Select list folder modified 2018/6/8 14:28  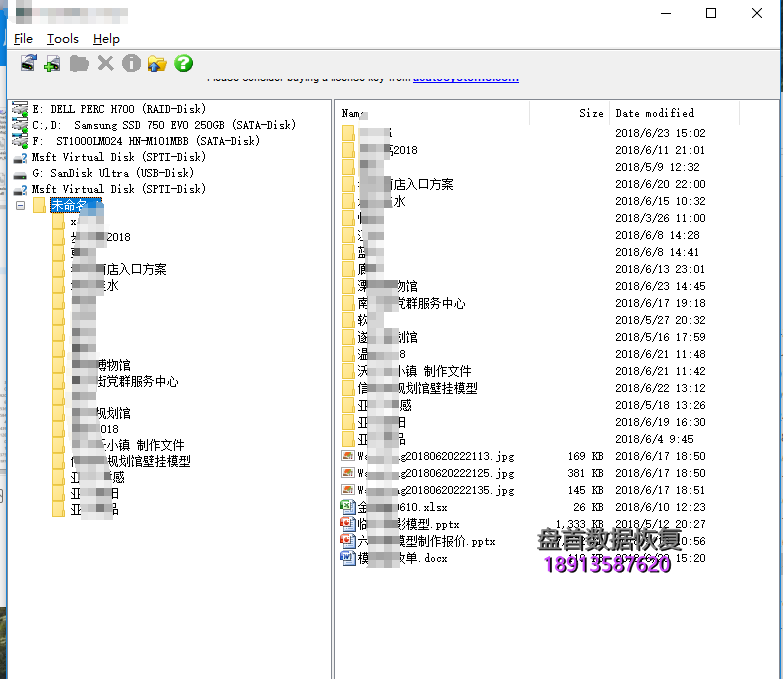point(371,235)
